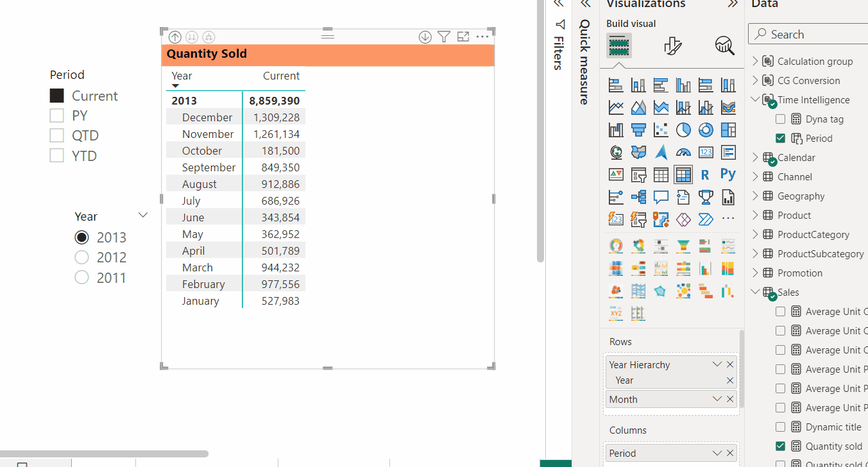Collapse the Time Intelligence table
Viewport: 868px width, 467px height.
[754, 99]
